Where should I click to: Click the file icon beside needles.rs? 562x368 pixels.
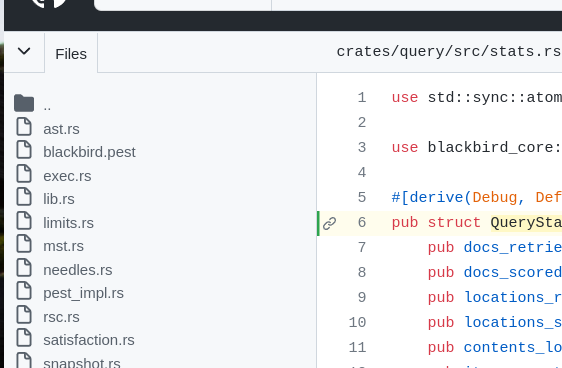(x=24, y=267)
